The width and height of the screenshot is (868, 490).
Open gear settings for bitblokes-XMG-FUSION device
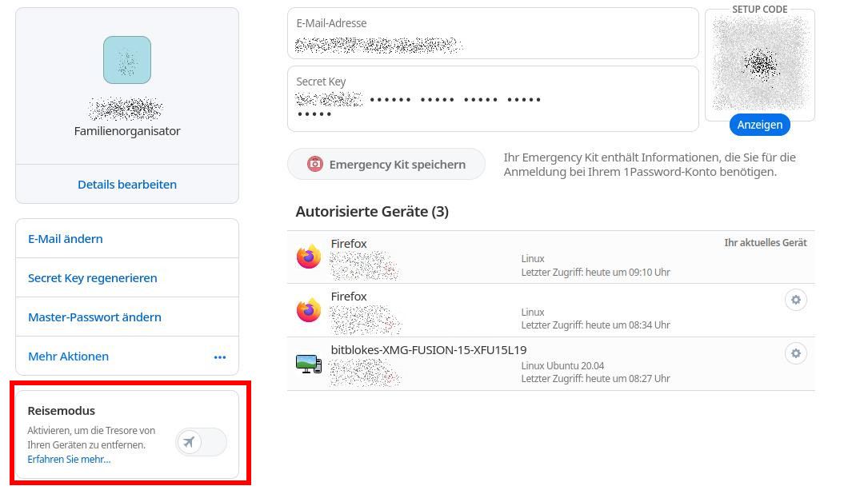pyautogui.click(x=795, y=353)
